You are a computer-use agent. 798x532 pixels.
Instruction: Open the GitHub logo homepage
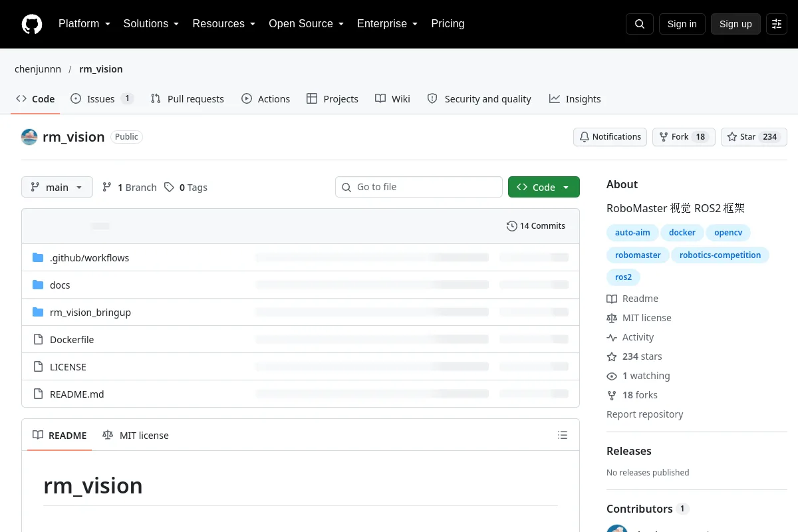click(x=32, y=24)
